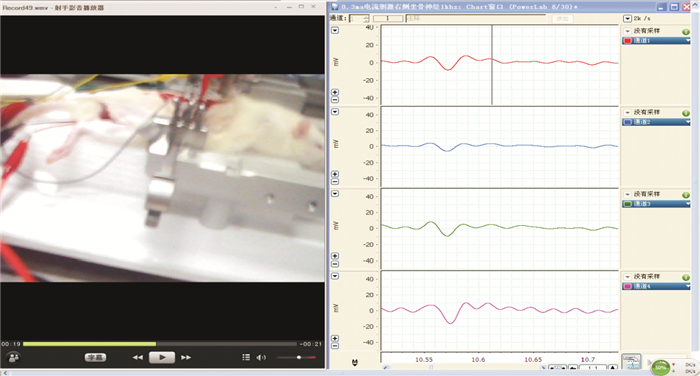Zoom out channel 4 amplitude with minus
Viewport: 700px width, 376px height.
click(335, 346)
